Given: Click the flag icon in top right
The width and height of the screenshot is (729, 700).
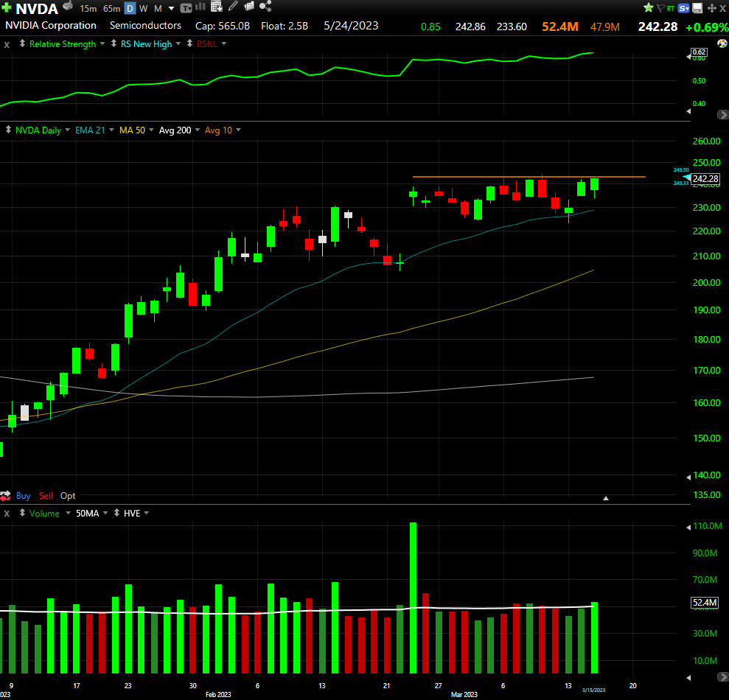Looking at the screenshot, I should 660,8.
